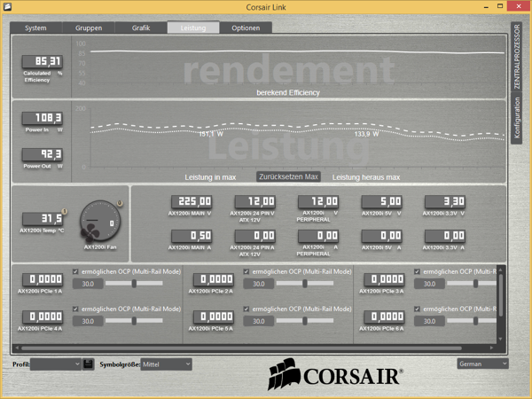The image size is (532, 399).
Task: Toggle OCP checkbox for AX1200i PCIe 4 A
Action: 75,309
